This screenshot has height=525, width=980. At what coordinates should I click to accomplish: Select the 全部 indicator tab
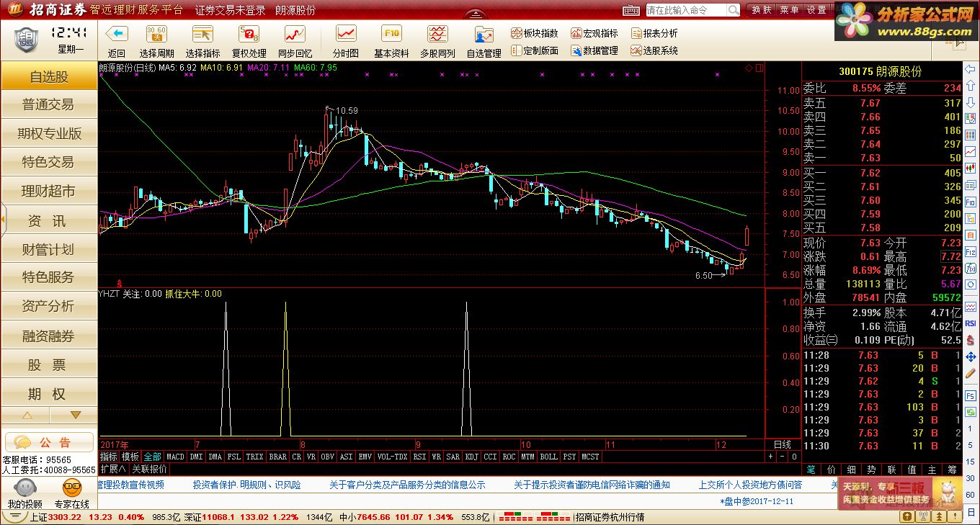point(152,457)
